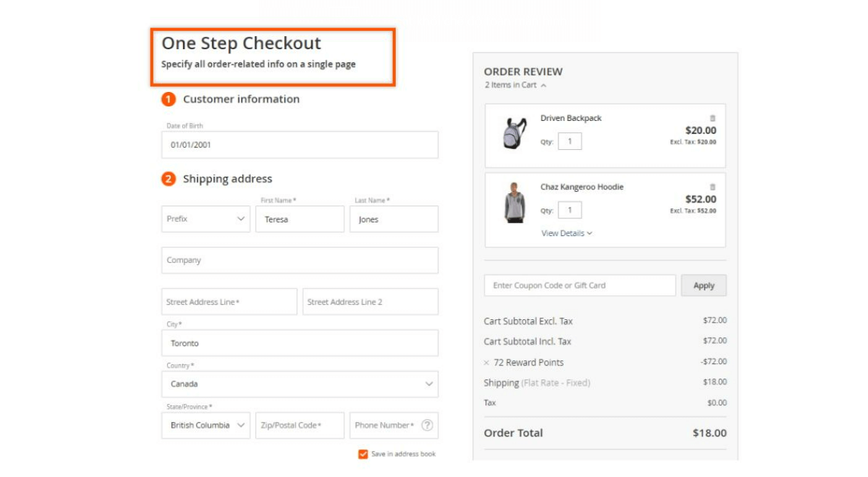868x477 pixels.
Task: Click the phone number help icon
Action: pos(429,425)
